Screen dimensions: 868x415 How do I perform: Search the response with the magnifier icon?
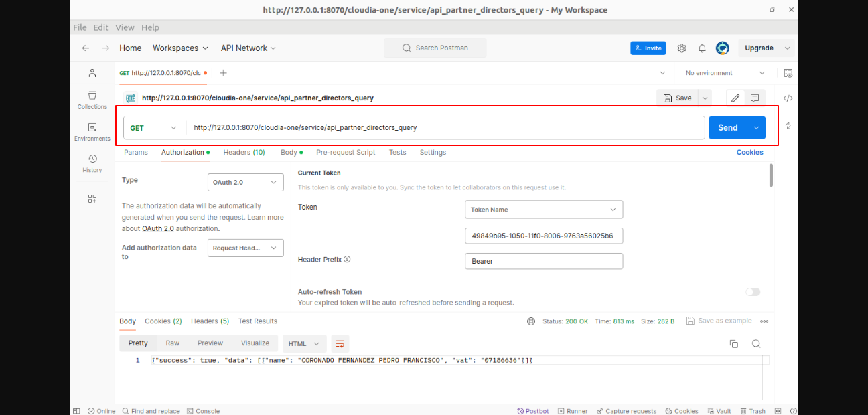[x=756, y=344]
